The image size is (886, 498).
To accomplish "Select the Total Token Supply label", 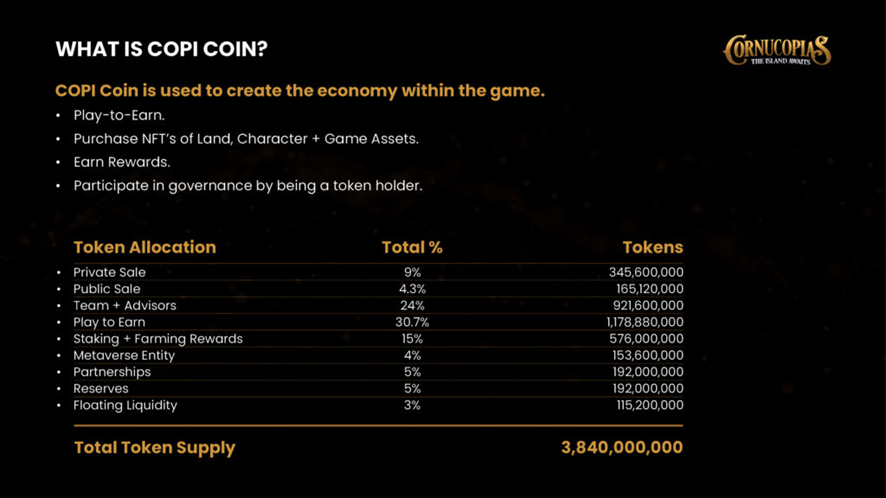I will [x=154, y=448].
